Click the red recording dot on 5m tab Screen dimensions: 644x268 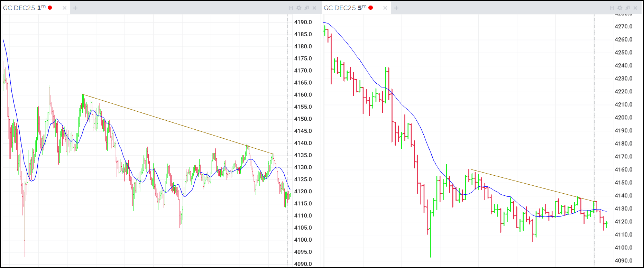point(371,8)
